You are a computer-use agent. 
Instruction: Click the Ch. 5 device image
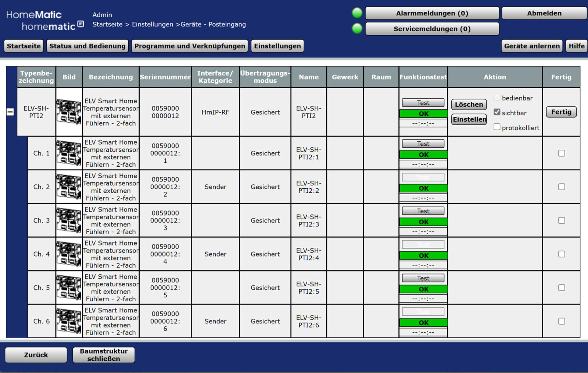click(69, 287)
